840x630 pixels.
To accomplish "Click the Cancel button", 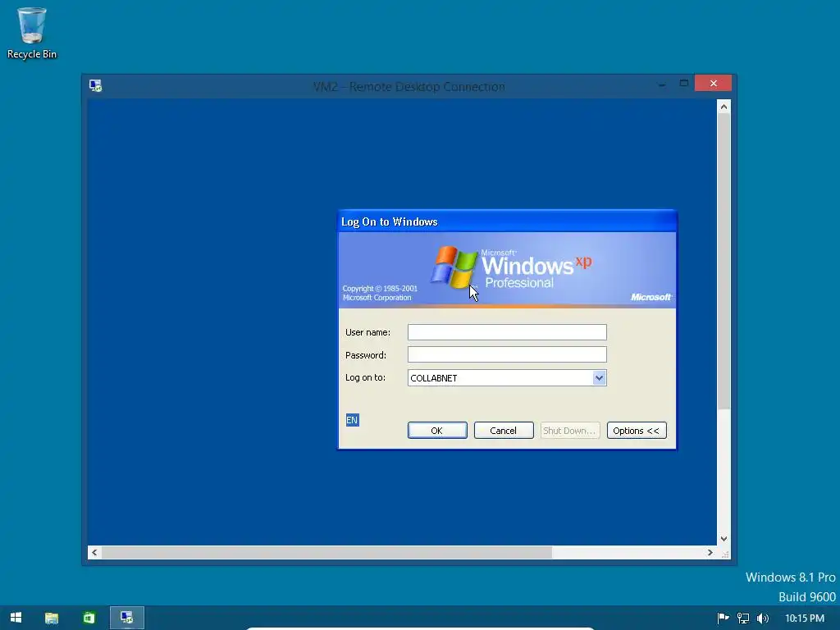I will pyautogui.click(x=504, y=430).
